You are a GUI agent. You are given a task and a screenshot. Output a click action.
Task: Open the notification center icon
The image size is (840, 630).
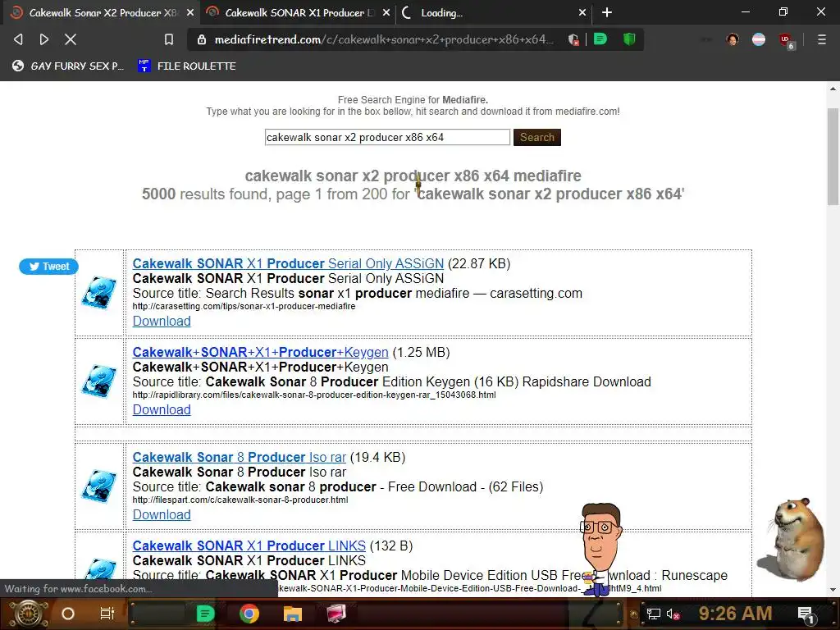[x=806, y=614]
